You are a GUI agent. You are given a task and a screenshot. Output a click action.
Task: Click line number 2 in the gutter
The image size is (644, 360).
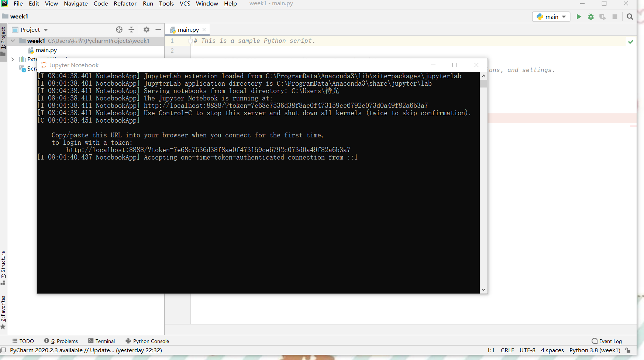[172, 51]
